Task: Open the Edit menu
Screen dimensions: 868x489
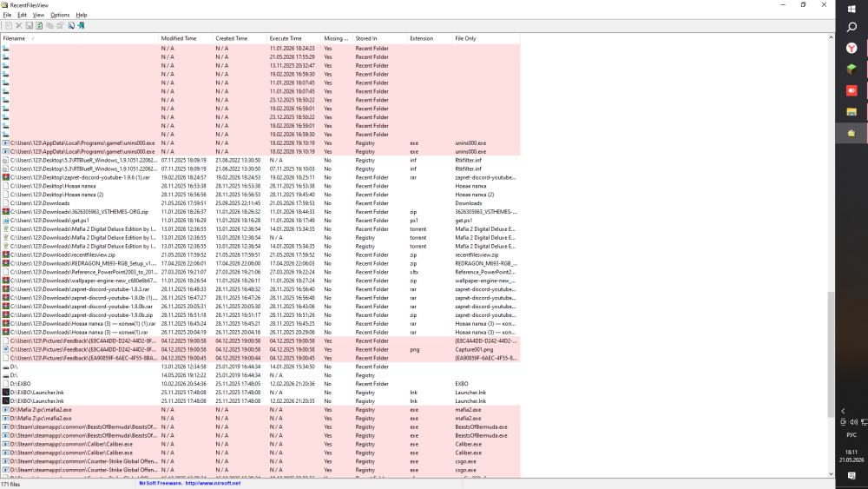Action: (23, 15)
